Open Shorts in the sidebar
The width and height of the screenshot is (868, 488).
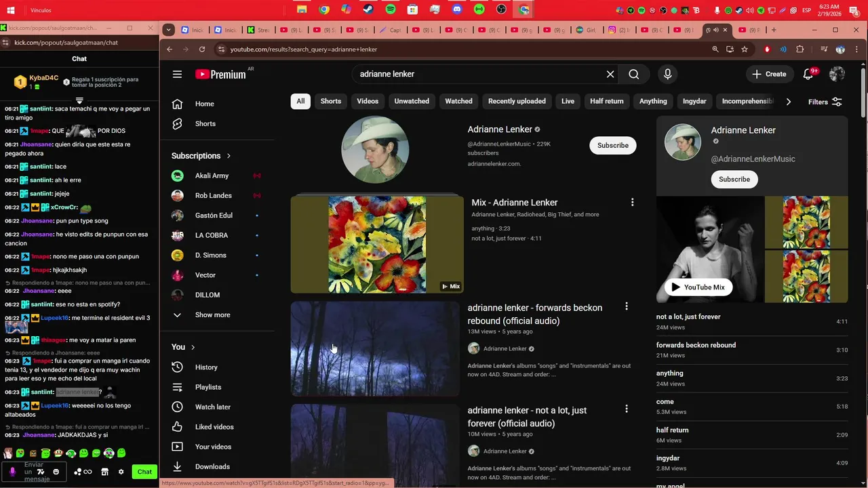tap(203, 123)
